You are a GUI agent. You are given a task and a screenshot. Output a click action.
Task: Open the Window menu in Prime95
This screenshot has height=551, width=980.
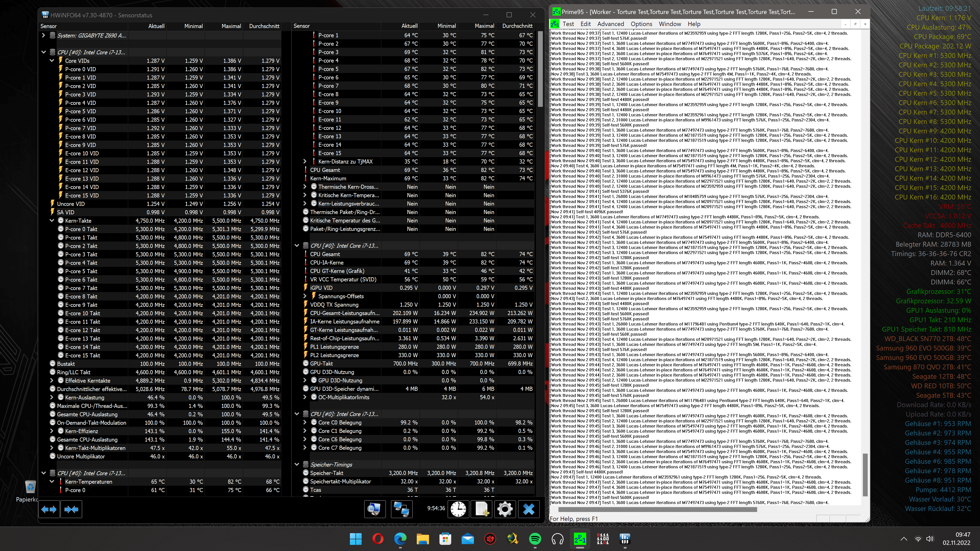(670, 24)
